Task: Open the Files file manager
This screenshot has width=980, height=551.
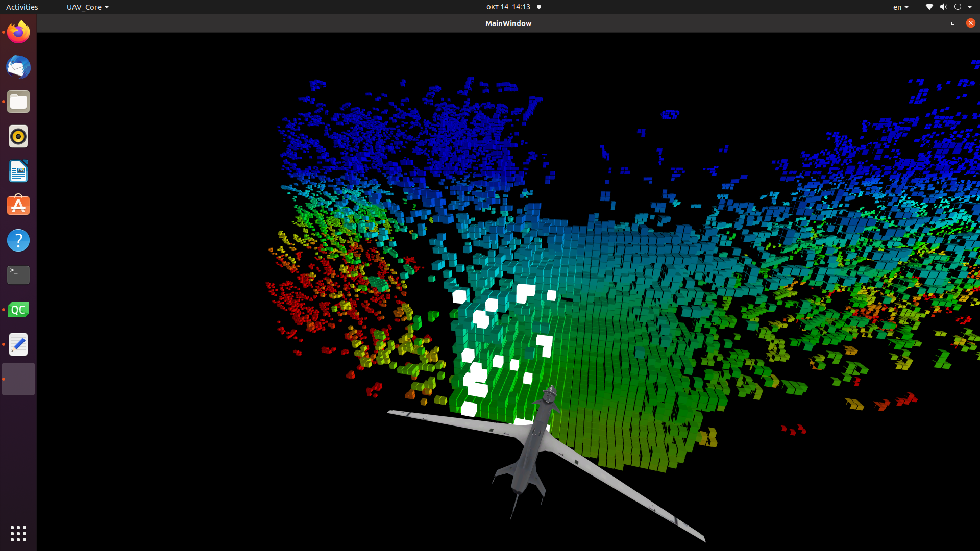Action: click(18, 102)
